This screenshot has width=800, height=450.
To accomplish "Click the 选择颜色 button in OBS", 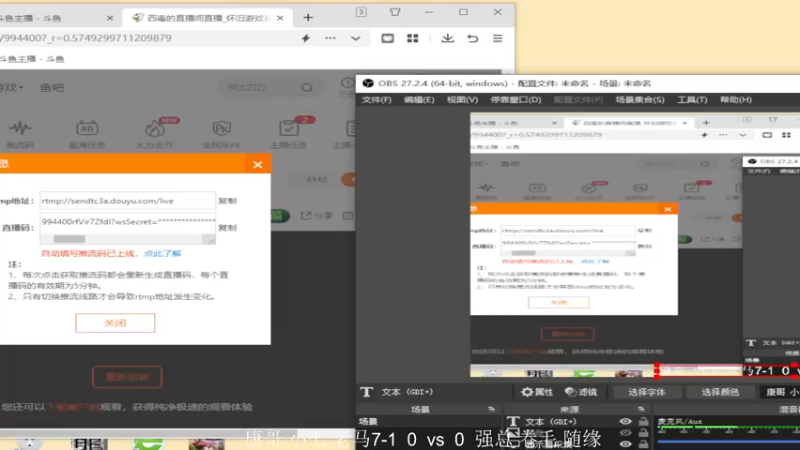I will coord(720,392).
